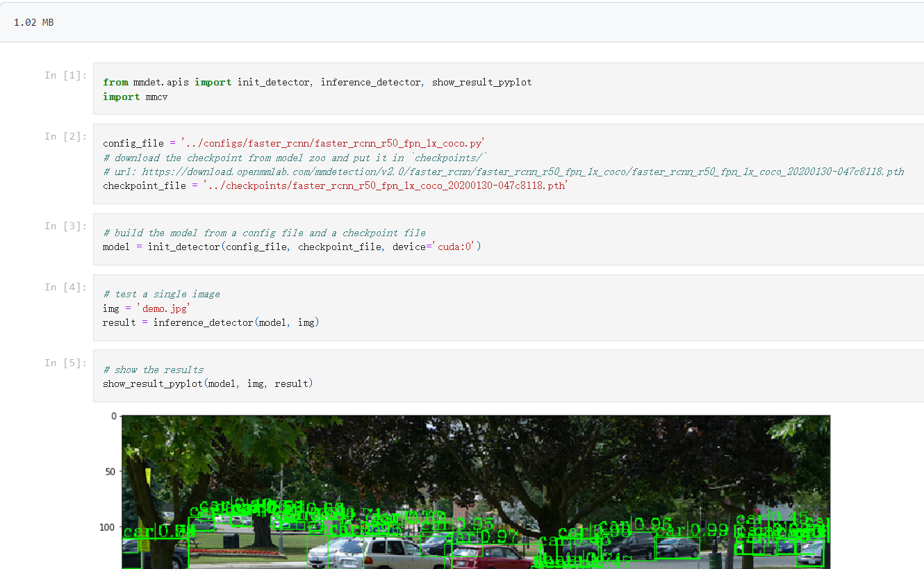This screenshot has height=569, width=924.
Task: Click the 'car|0.99' bounding box label
Action: click(695, 529)
